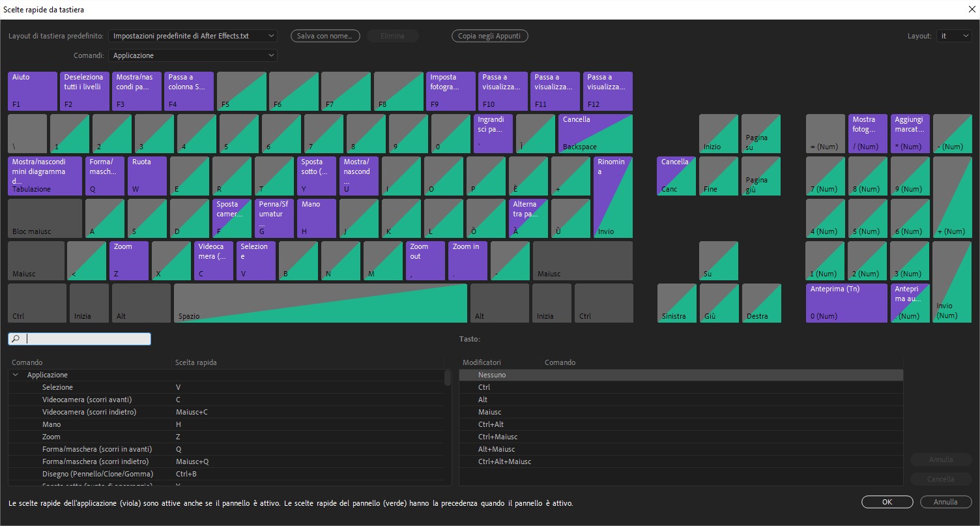This screenshot has width=980, height=526.
Task: Select the Forma/maschera (scorri indietro) row
Action: point(225,461)
